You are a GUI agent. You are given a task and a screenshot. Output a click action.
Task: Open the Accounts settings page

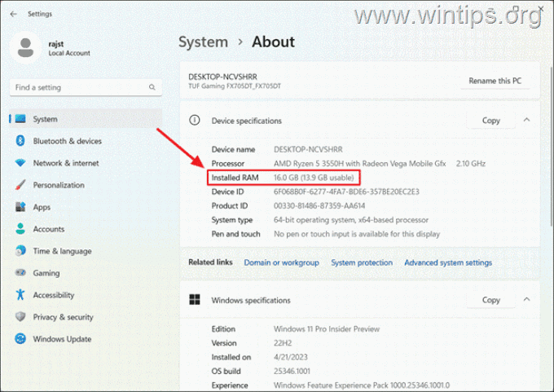click(x=86, y=229)
